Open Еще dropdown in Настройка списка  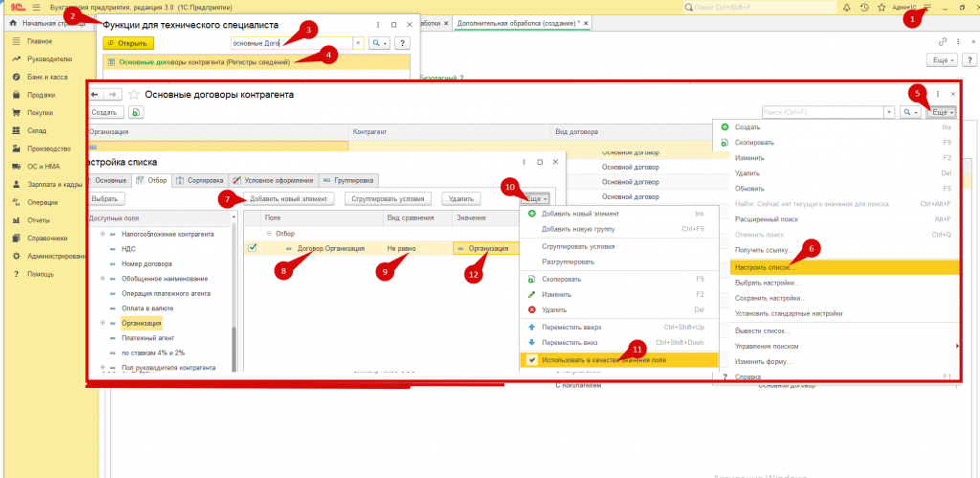click(536, 198)
